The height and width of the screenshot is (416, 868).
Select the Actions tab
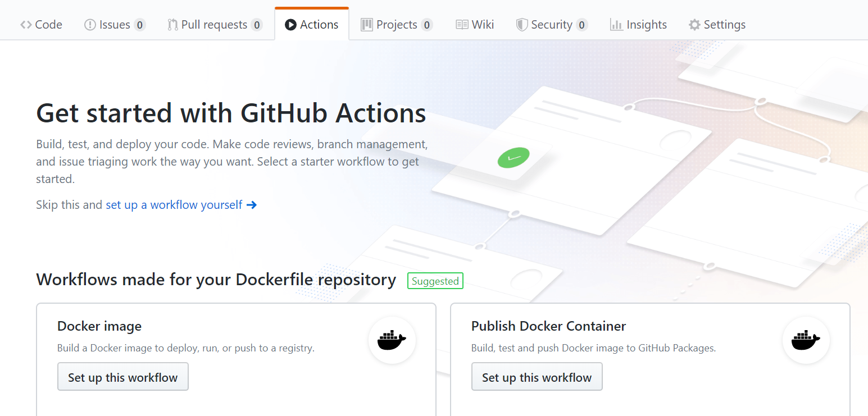pyautogui.click(x=312, y=25)
